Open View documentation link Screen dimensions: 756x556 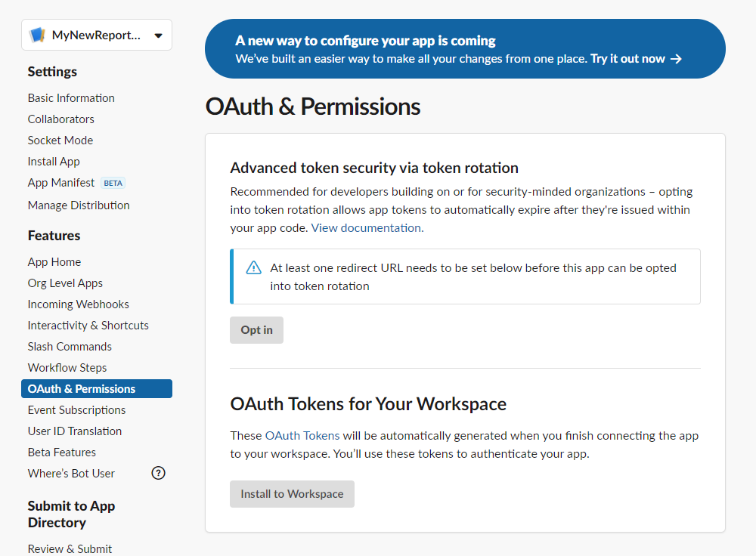pyautogui.click(x=367, y=228)
